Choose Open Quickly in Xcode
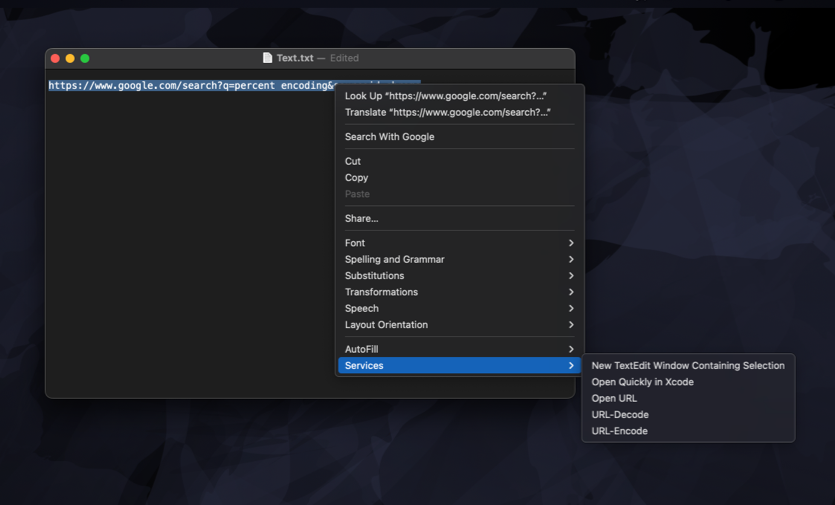The image size is (835, 505). 688,382
